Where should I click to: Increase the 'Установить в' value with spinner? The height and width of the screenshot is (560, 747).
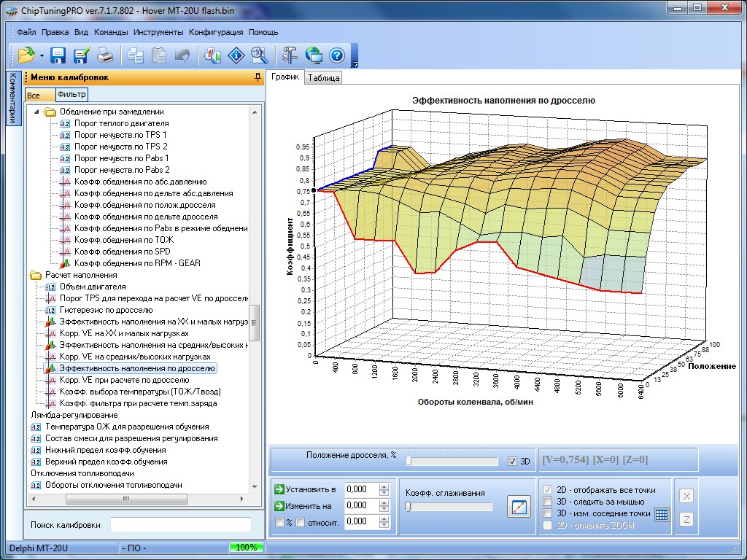click(384, 486)
